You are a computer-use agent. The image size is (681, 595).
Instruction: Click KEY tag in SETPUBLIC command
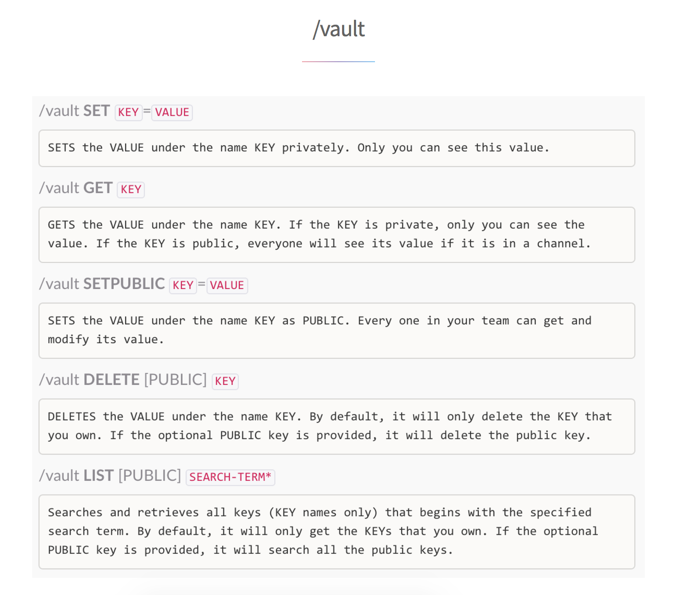183,285
